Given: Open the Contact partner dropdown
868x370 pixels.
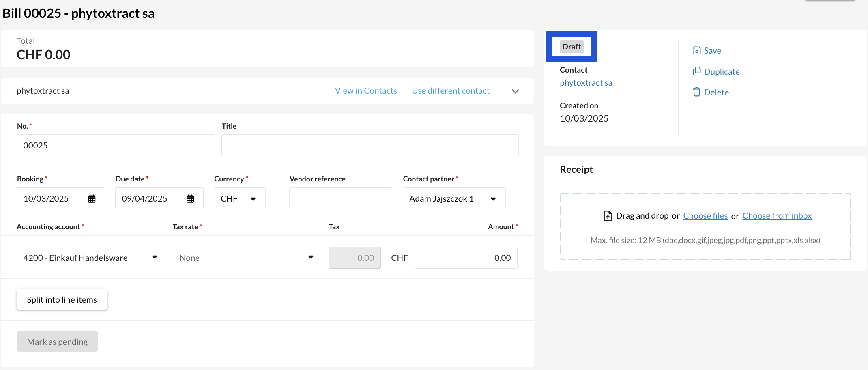Looking at the screenshot, I should tap(454, 198).
